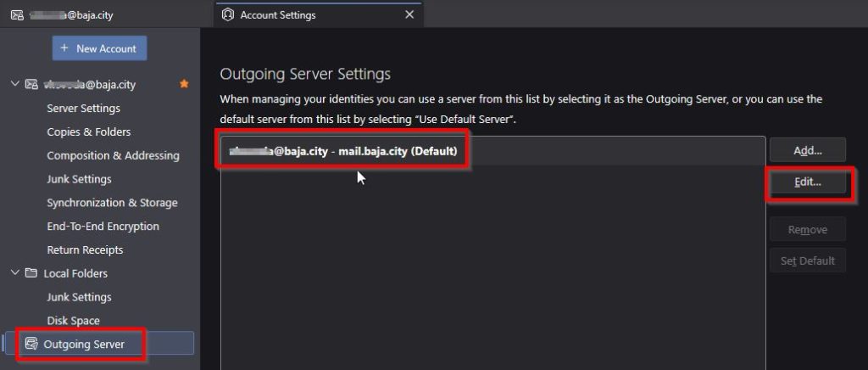The width and height of the screenshot is (868, 370).
Task: Collapse the baja.city account tree
Action: 14,84
